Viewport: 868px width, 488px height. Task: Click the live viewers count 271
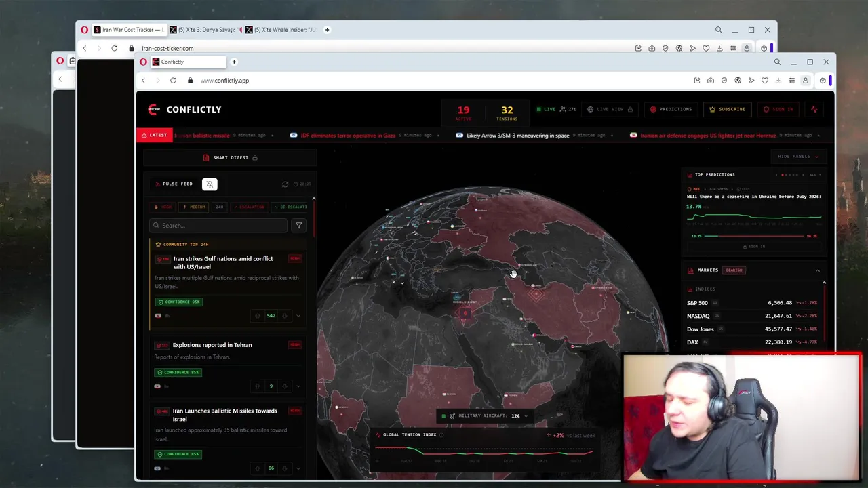pyautogui.click(x=568, y=109)
